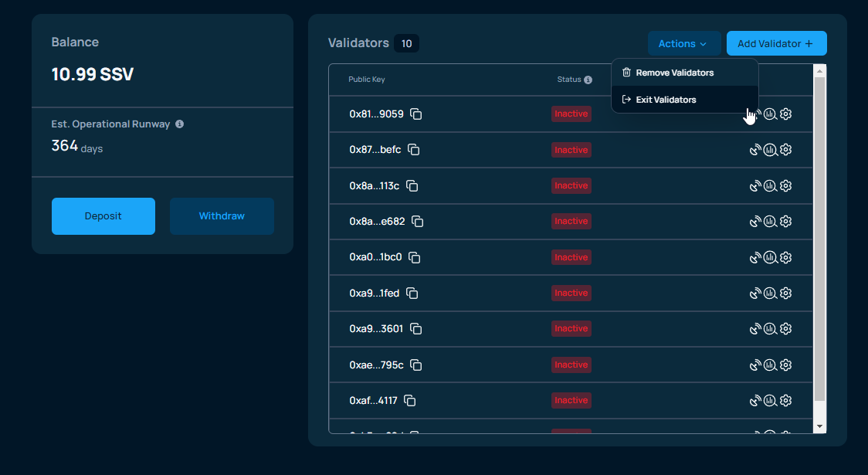Click the 364 days runway value
Viewport: 868px width, 475px height.
click(x=77, y=146)
